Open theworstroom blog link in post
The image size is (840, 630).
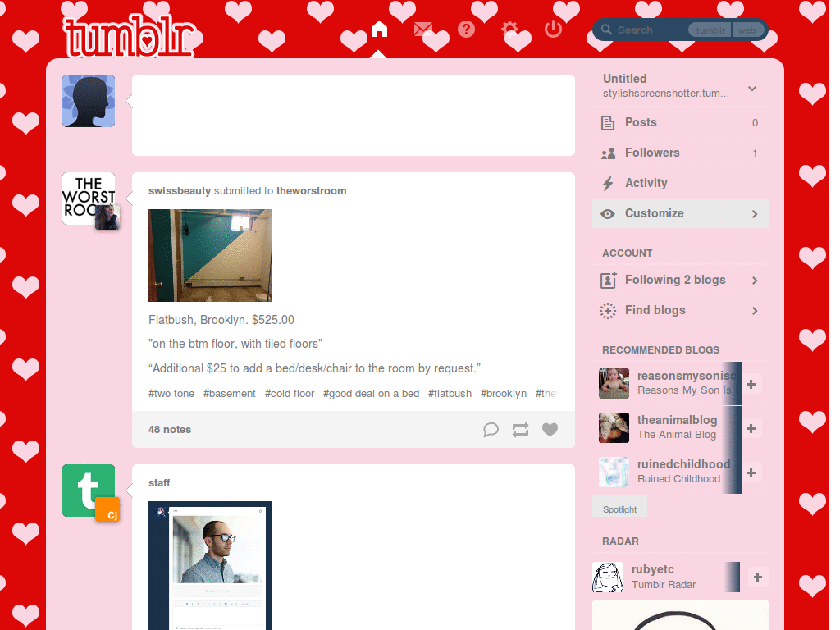[311, 191]
